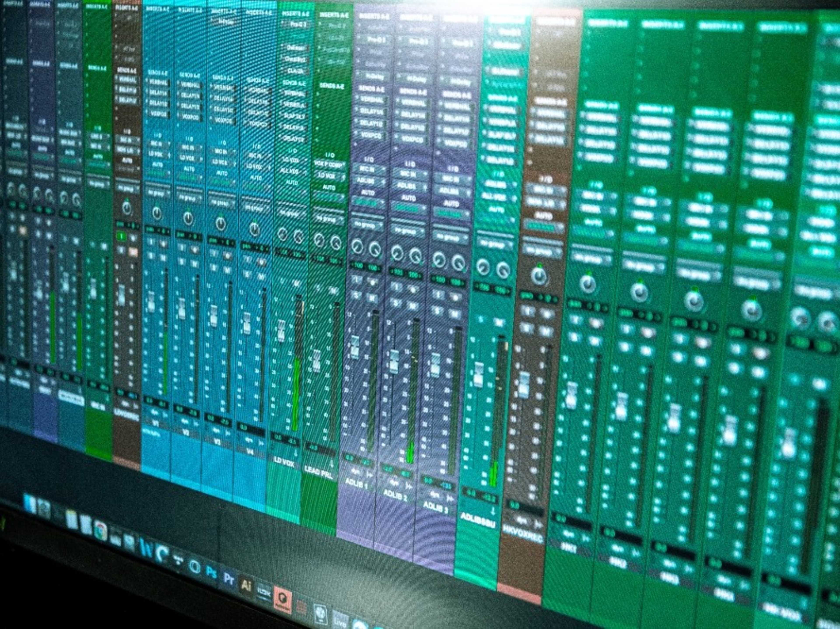Click the LDVOXREC track pan knob
This screenshot has width=840, height=629.
pos(126,208)
